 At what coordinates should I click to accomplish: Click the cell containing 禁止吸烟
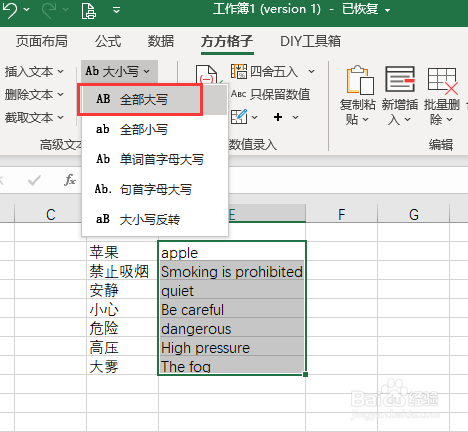click(x=122, y=270)
